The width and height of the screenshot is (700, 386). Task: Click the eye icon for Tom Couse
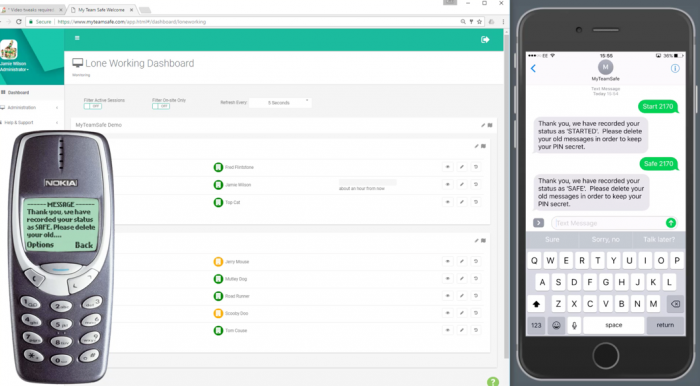click(447, 331)
